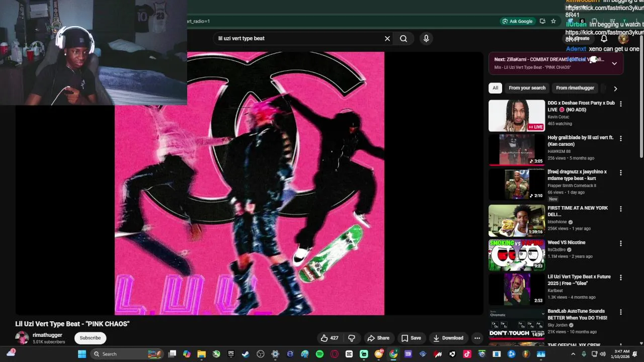
Task: Open Task View in the taskbar
Action: pos(172,354)
